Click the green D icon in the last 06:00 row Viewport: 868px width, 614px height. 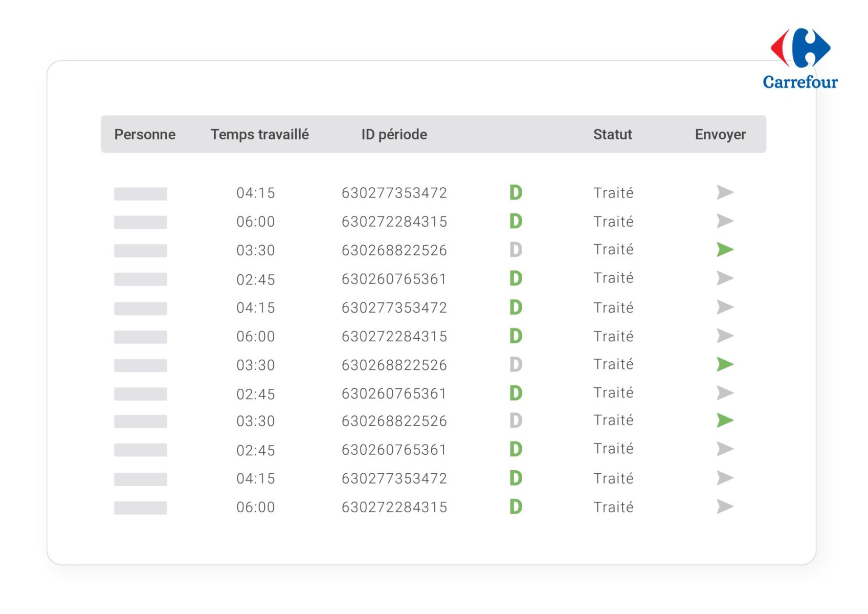516,507
